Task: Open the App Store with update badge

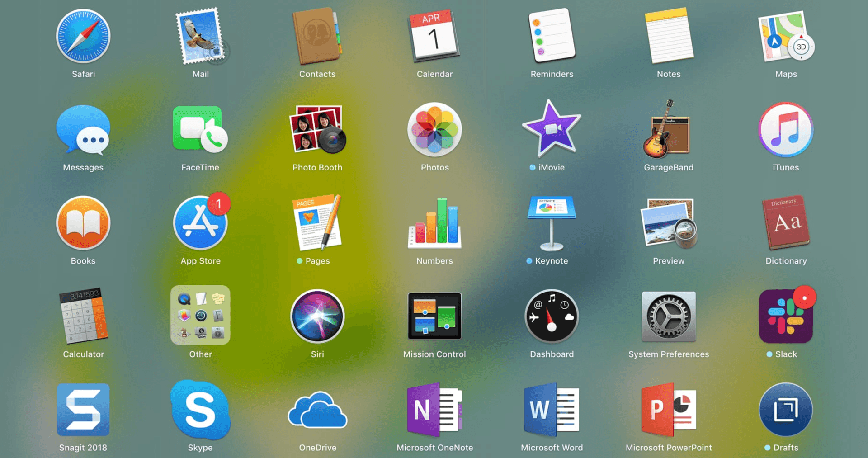Action: [200, 223]
